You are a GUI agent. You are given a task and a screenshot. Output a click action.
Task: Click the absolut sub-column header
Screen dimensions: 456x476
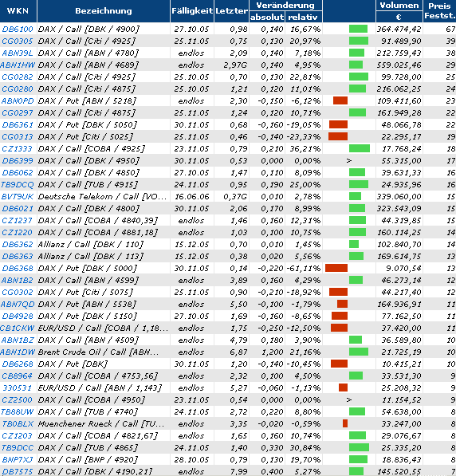click(267, 17)
